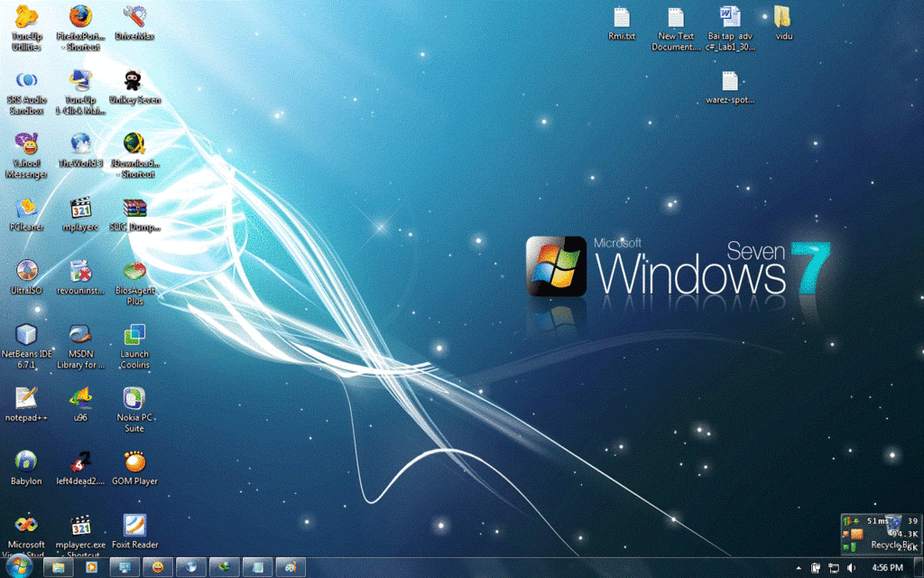Select u96 desktop icon
This screenshot has height=578, width=924.
(80, 404)
